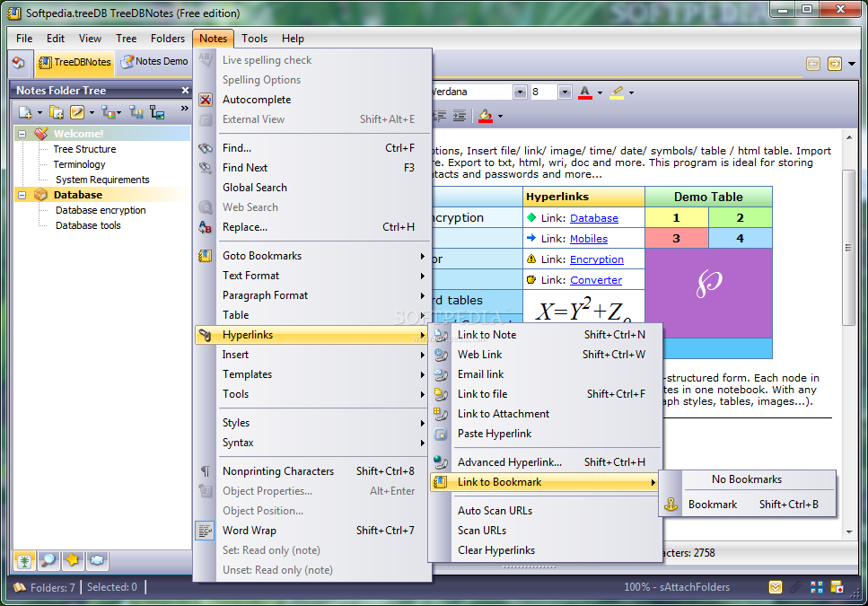
Task: Follow the Mobiles hyperlink
Action: coord(589,239)
